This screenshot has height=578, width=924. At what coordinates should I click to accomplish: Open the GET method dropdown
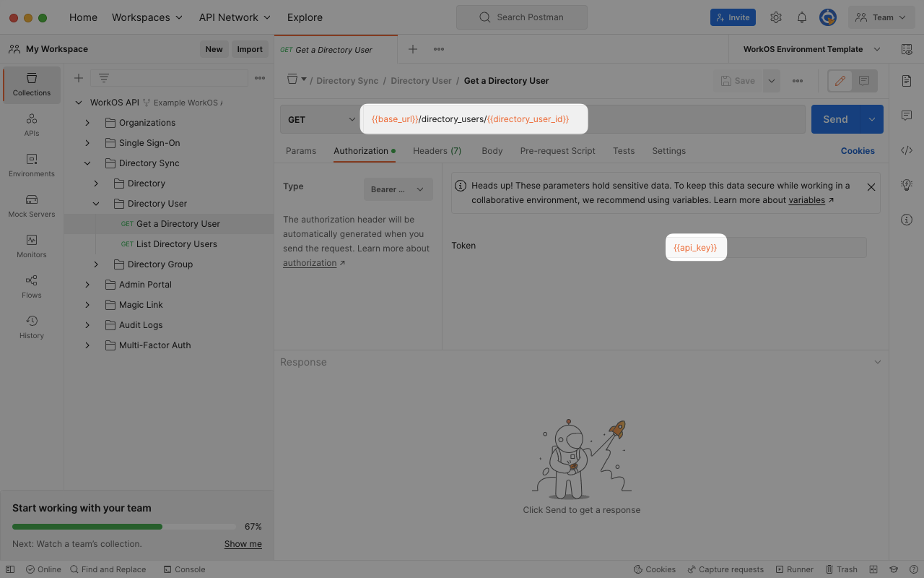[x=321, y=118]
